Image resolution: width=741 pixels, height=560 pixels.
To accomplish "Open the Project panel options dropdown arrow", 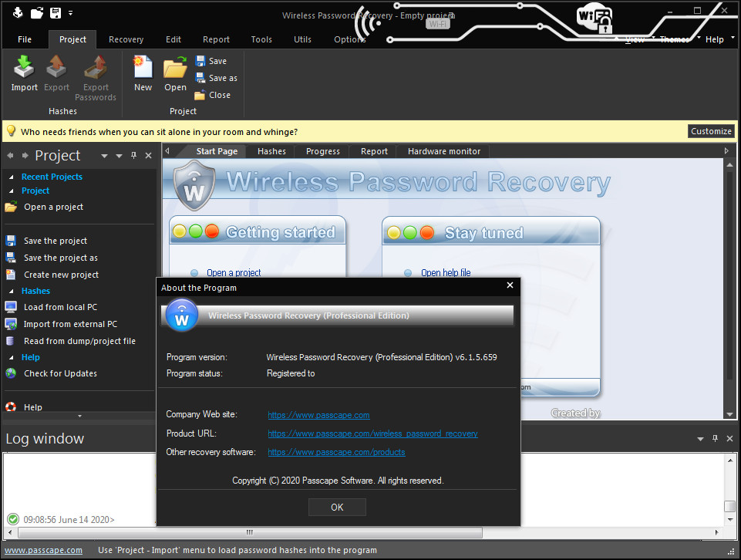I will tap(119, 156).
